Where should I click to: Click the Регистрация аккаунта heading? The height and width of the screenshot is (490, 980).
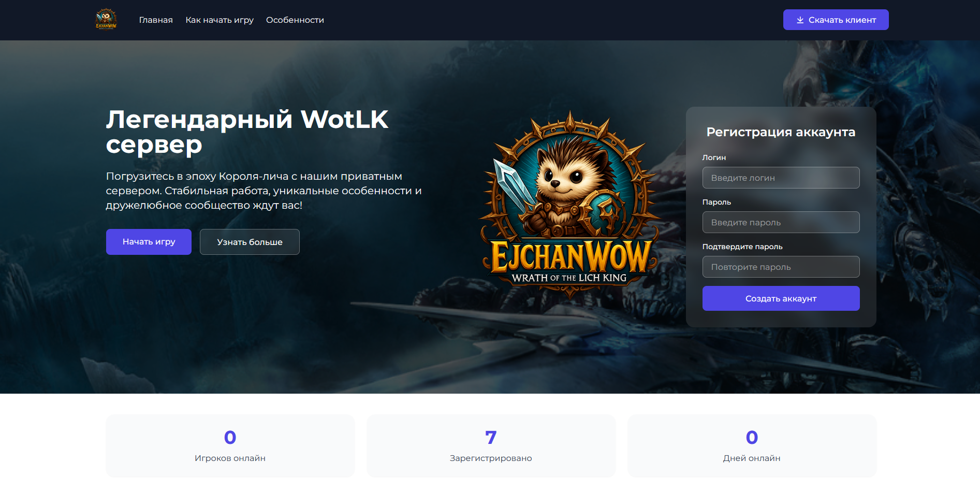(x=781, y=132)
